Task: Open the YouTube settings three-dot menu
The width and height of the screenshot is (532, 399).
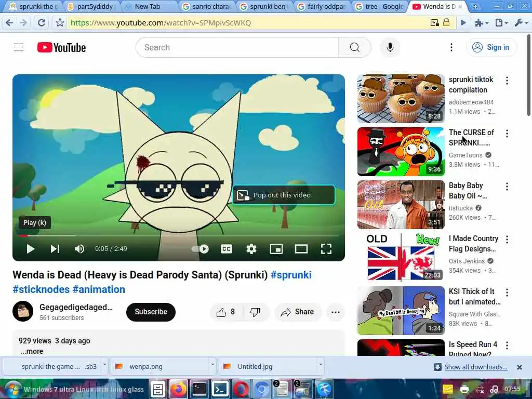Action: [451, 47]
